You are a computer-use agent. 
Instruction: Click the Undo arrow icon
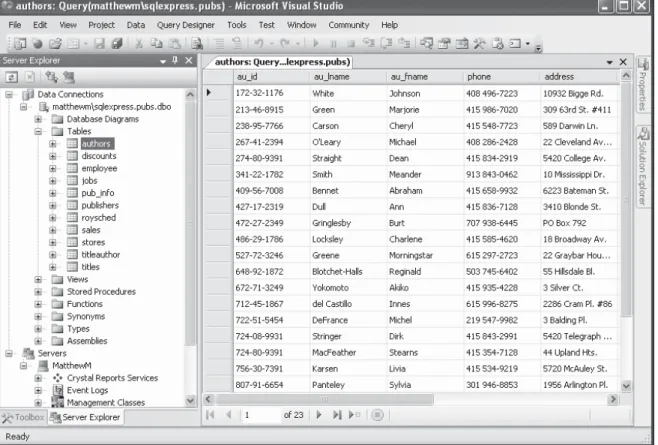click(258, 43)
